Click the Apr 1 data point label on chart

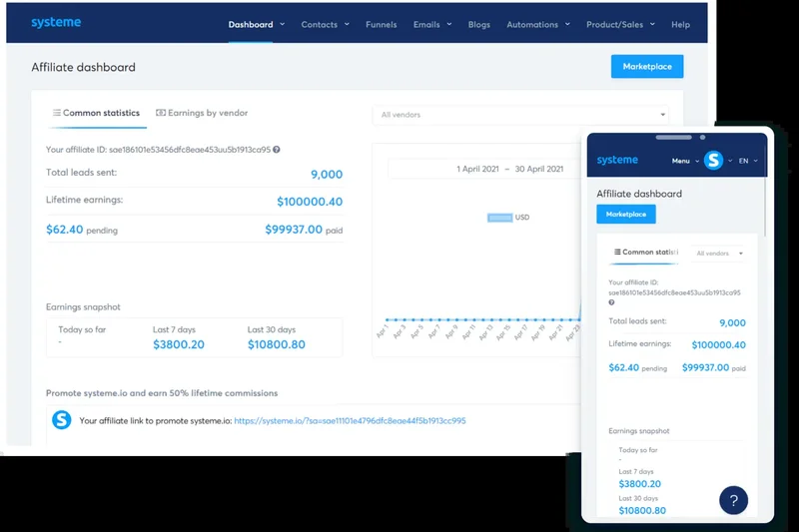(x=382, y=331)
